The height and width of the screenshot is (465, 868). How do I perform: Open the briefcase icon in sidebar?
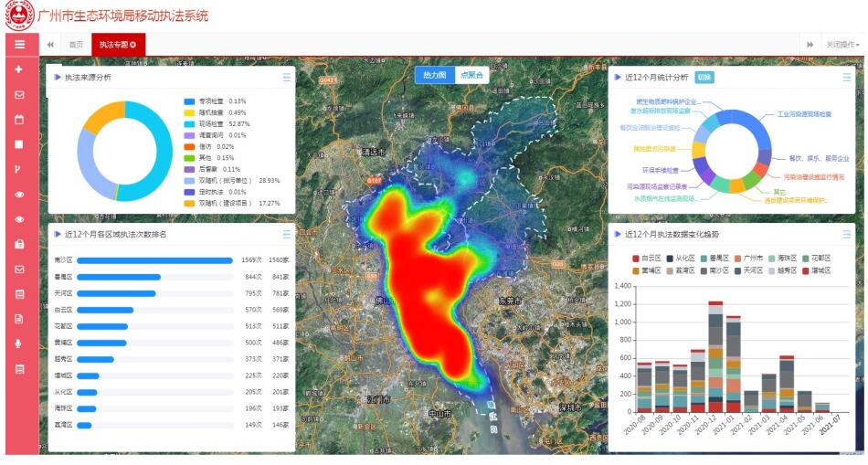click(x=19, y=244)
